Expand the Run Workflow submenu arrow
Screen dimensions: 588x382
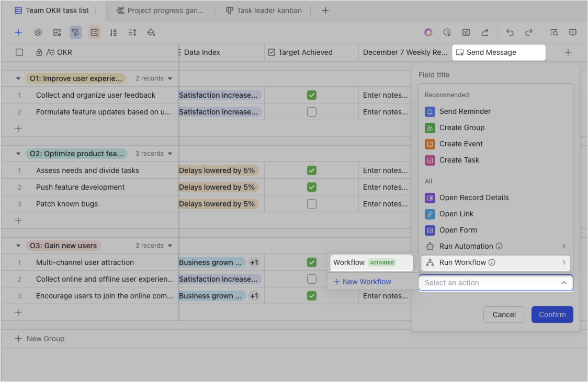[563, 262]
